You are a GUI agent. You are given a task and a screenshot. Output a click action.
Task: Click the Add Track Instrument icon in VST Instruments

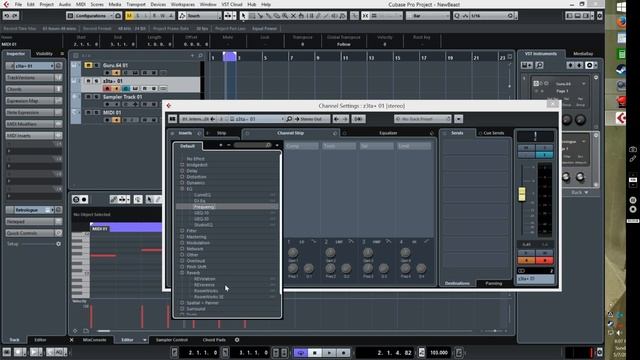tap(527, 65)
